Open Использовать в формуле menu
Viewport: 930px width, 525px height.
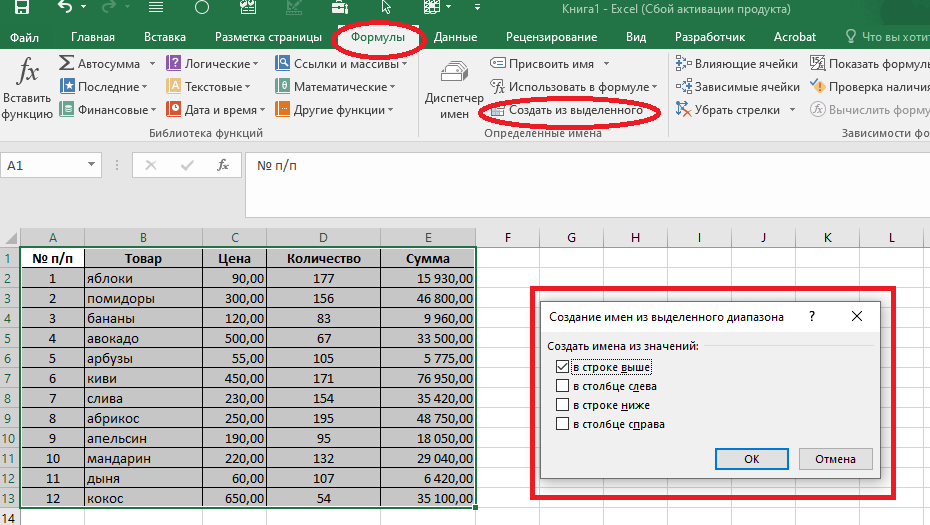tap(574, 87)
